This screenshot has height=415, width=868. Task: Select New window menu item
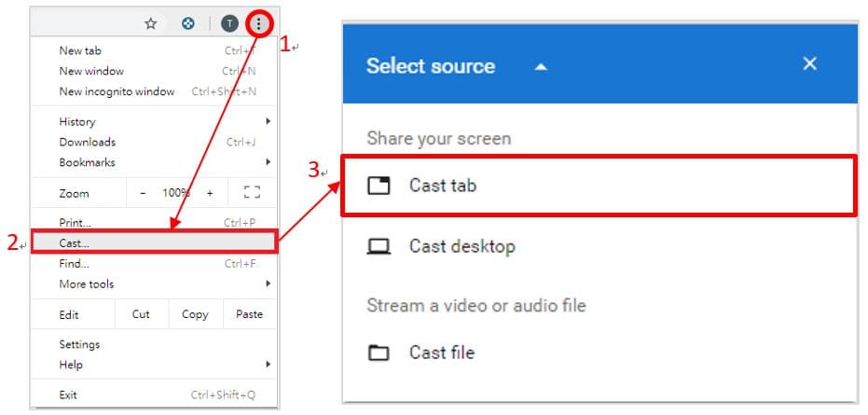[x=154, y=71]
